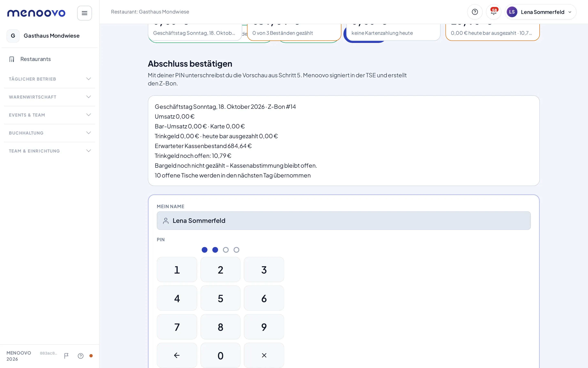
Task: Expand Team & Einrichtung section
Action: pyautogui.click(x=50, y=151)
